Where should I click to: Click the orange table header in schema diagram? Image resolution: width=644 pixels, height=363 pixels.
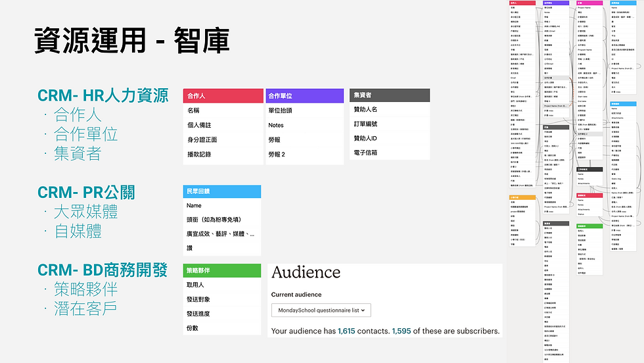coord(522,197)
